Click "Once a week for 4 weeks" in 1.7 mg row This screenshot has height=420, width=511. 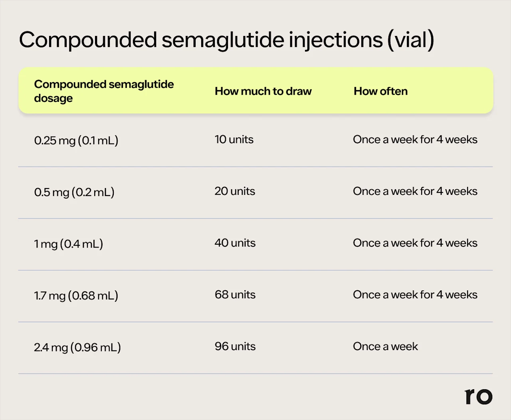pyautogui.click(x=415, y=295)
